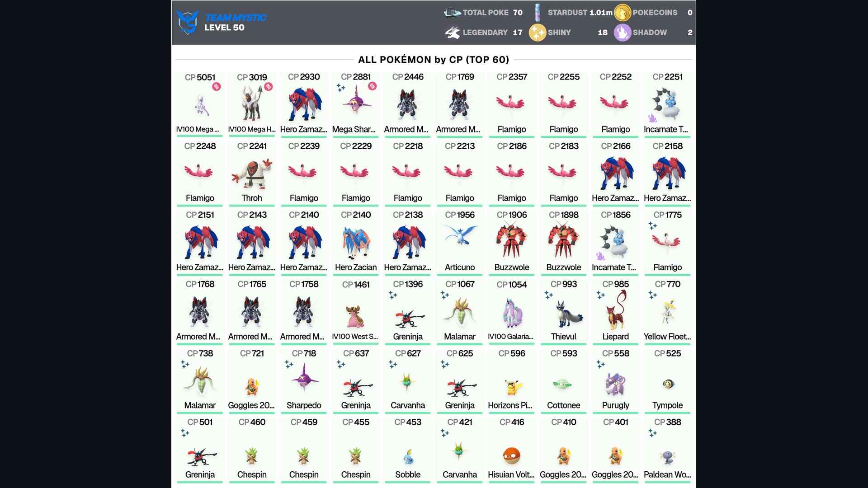Open the Paldean Wooper CP 388 card
Viewport: 868px width, 488px height.
[x=668, y=450]
